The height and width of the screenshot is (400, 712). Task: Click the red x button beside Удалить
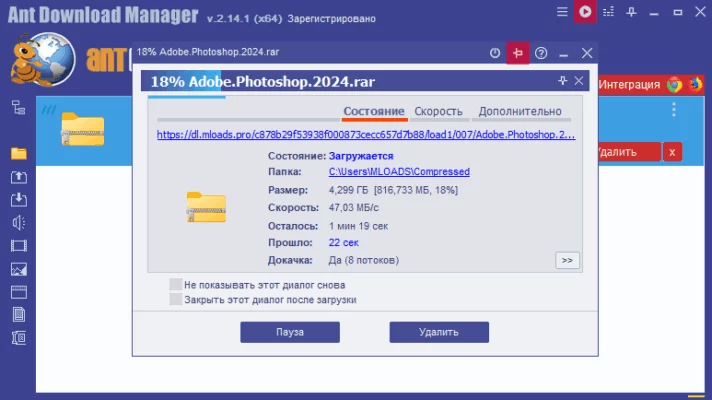click(x=672, y=152)
